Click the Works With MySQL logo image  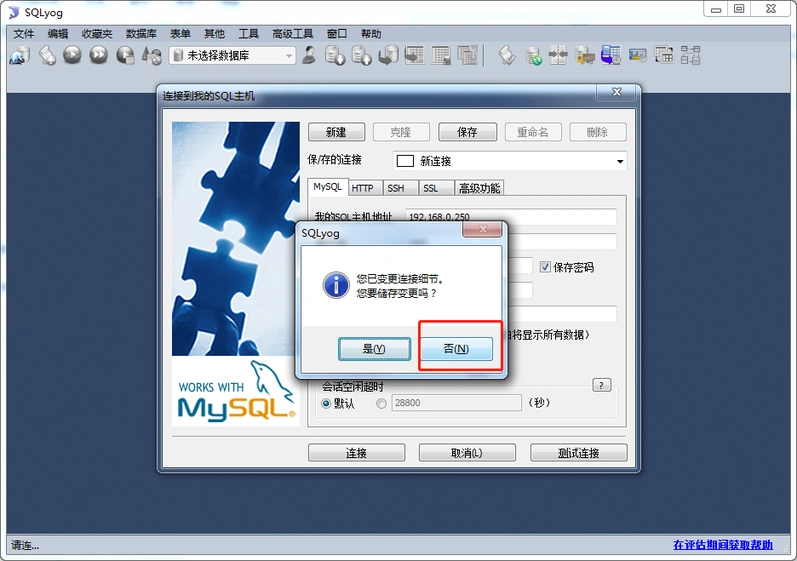[236, 391]
